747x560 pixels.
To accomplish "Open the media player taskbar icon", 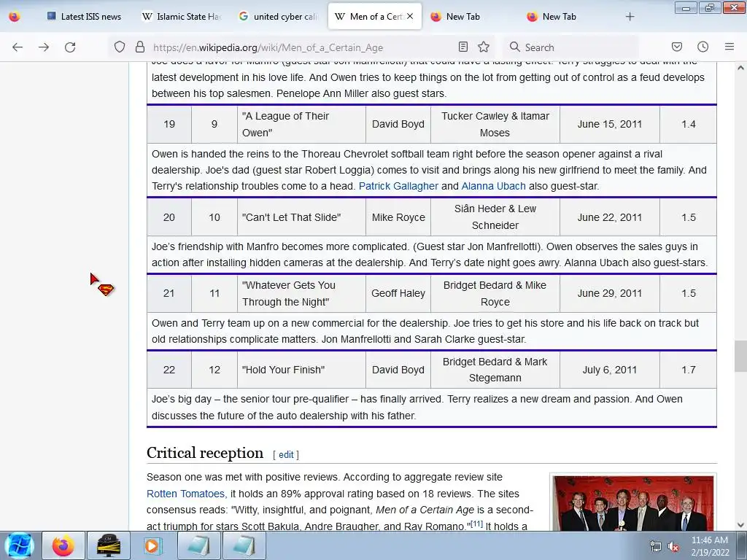I will (x=152, y=545).
